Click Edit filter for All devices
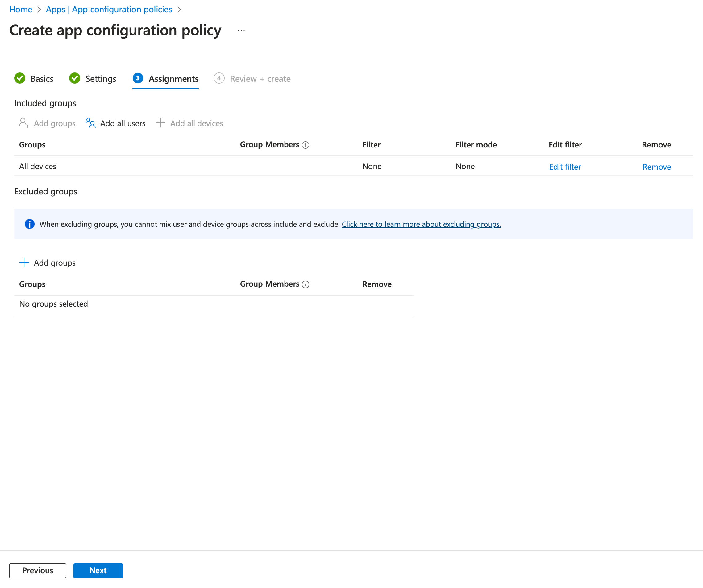 tap(565, 167)
